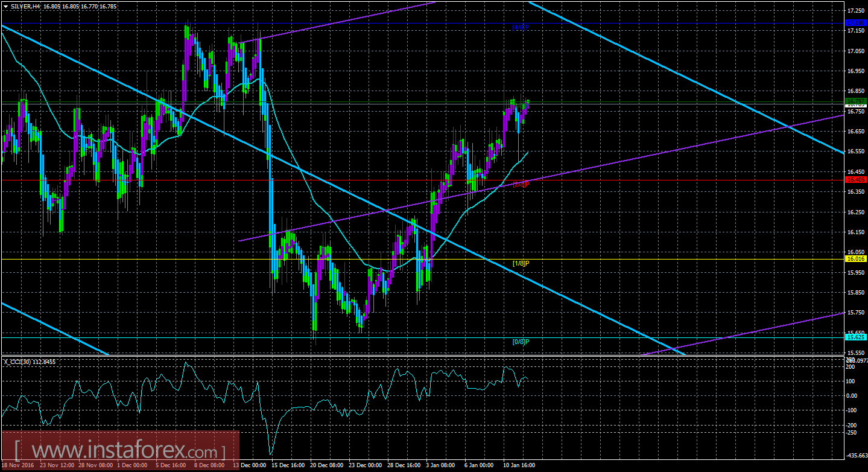Select the SILVER,H4 chart title text
868x472 pixels.
tap(25, 5)
